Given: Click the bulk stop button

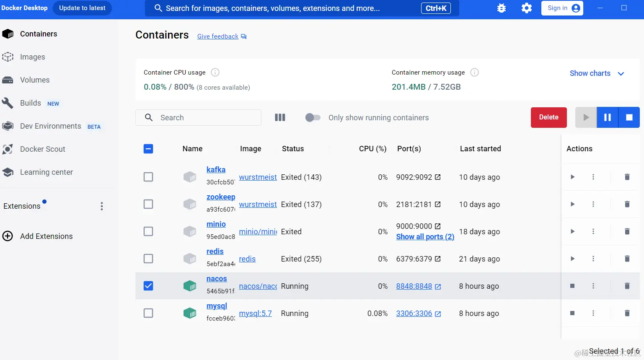Looking at the screenshot, I should tap(629, 117).
